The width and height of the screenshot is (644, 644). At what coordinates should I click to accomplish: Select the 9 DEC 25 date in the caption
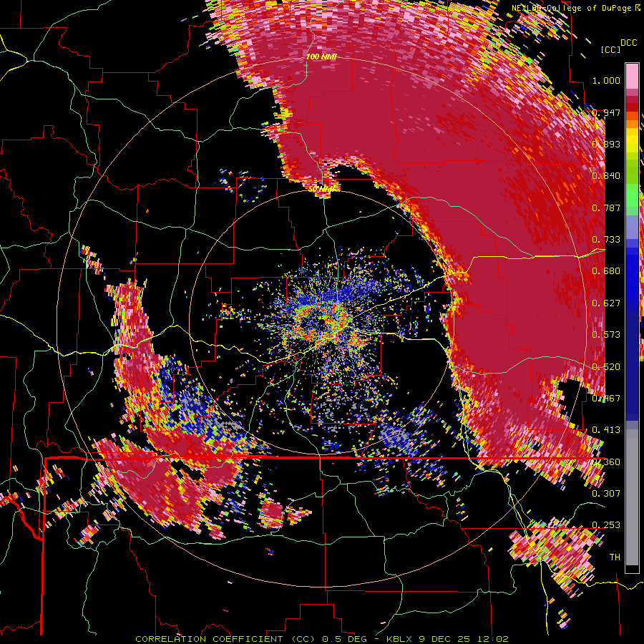[x=445, y=639]
